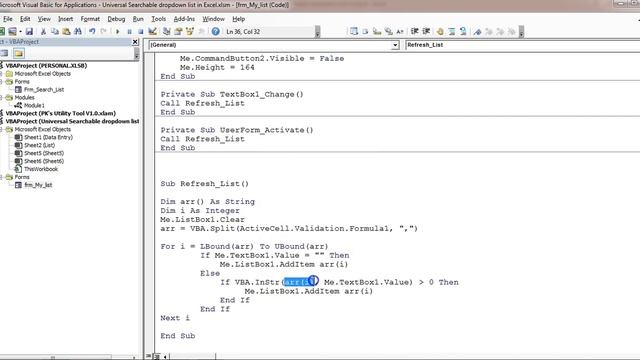
Task: Open the File menu
Action: point(8,19)
